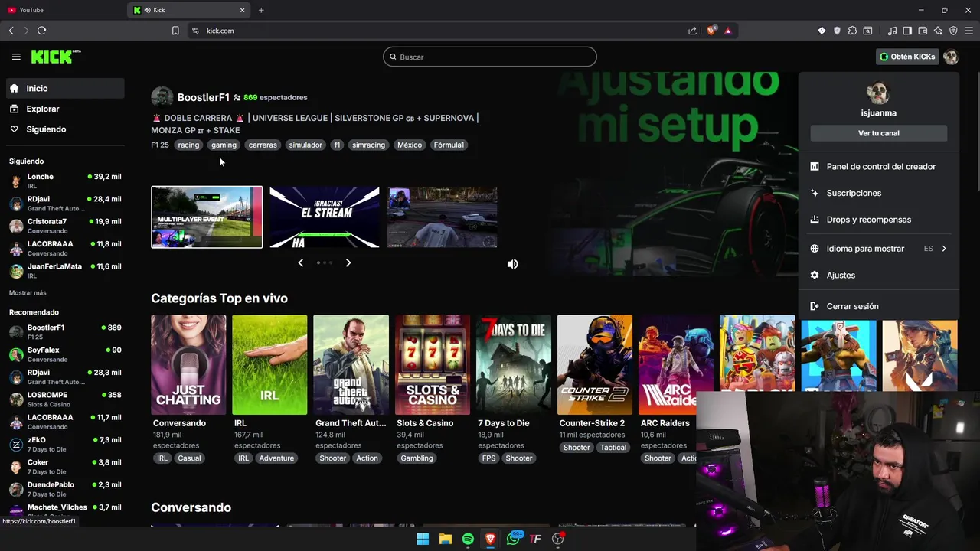Screen dimensions: 980x551
Task: Bookmark this page with bookmark icon
Action: (175, 31)
